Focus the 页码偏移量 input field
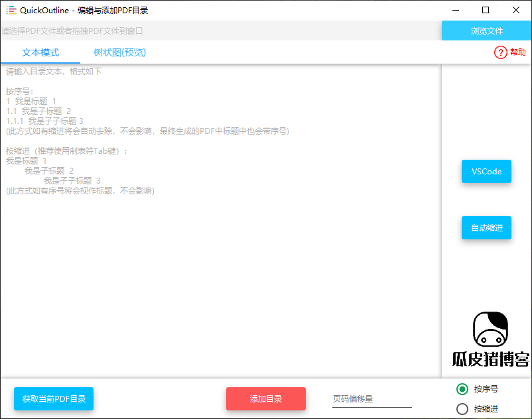Screen dimensions: 532x419 click(x=372, y=399)
